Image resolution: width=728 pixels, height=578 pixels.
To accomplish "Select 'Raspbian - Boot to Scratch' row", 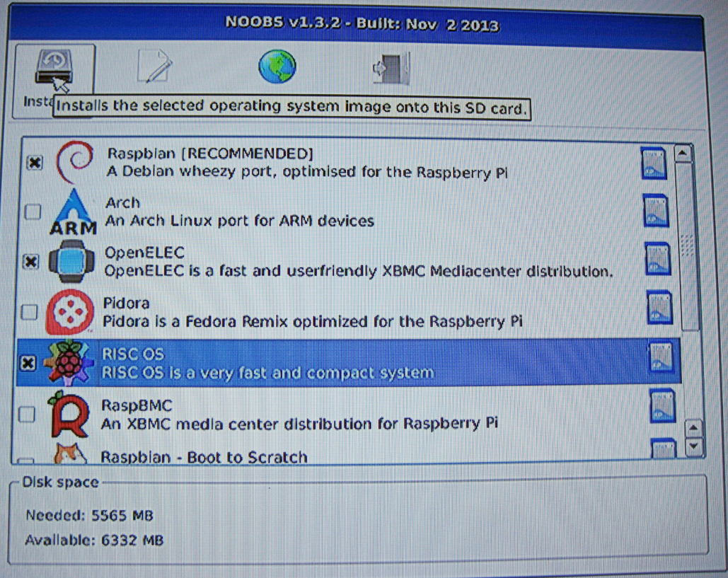I will click(x=204, y=457).
